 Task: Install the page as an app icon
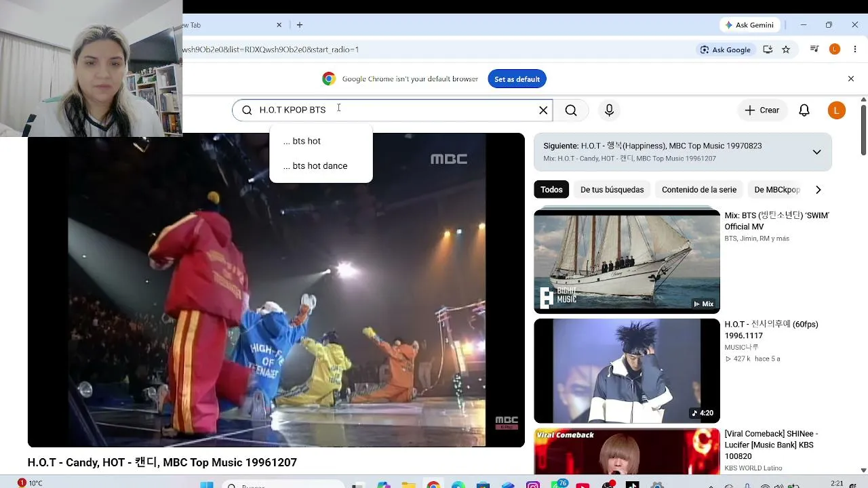pos(768,49)
